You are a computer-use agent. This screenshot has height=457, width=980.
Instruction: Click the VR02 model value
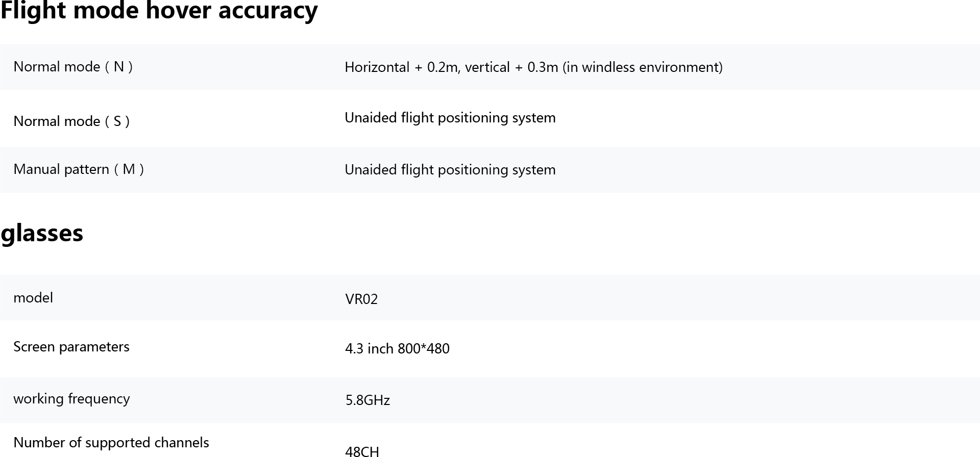[361, 299]
